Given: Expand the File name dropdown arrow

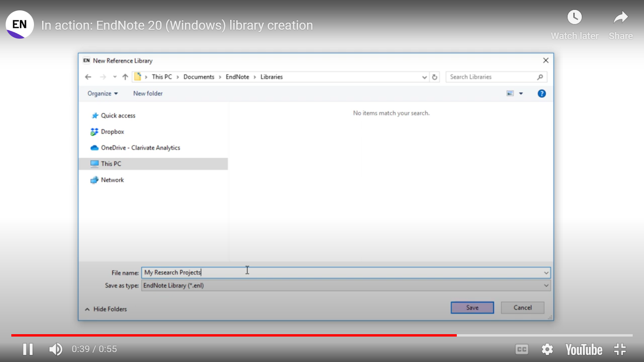Looking at the screenshot, I should coord(546,272).
